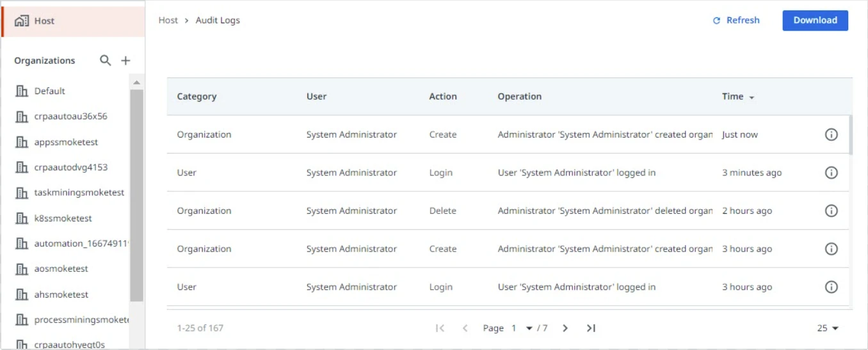Click the up arrow of organizations scrollbar
Image resolution: width=868 pixels, height=350 pixels.
[136, 83]
